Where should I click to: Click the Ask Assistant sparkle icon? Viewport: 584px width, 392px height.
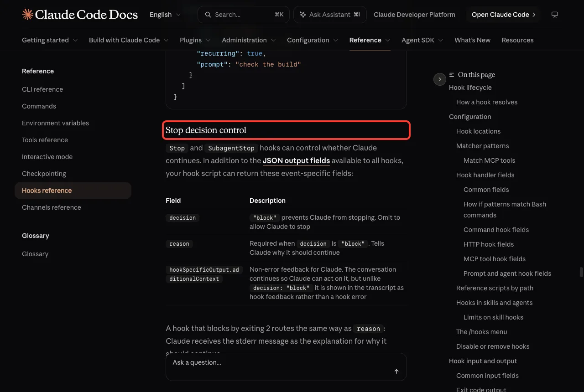pos(302,15)
